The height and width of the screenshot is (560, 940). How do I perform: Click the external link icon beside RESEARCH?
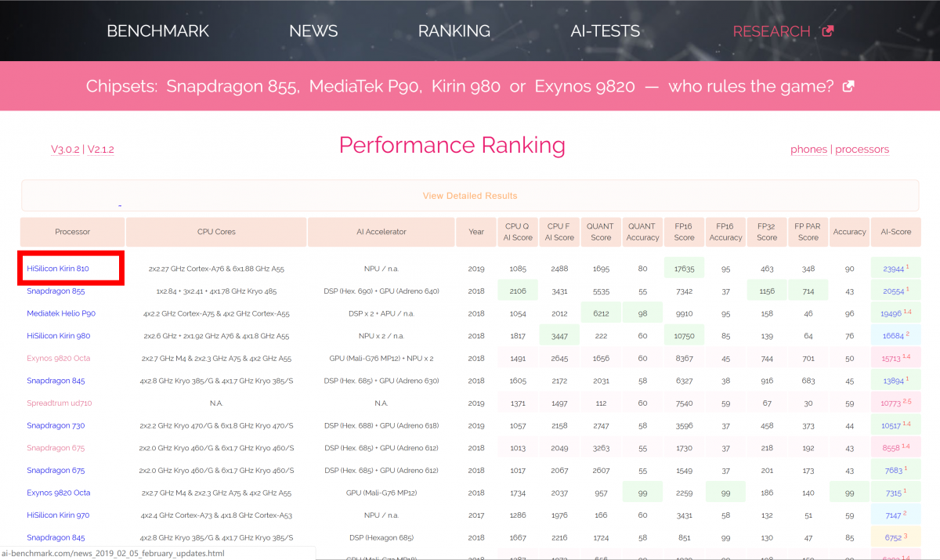[828, 31]
